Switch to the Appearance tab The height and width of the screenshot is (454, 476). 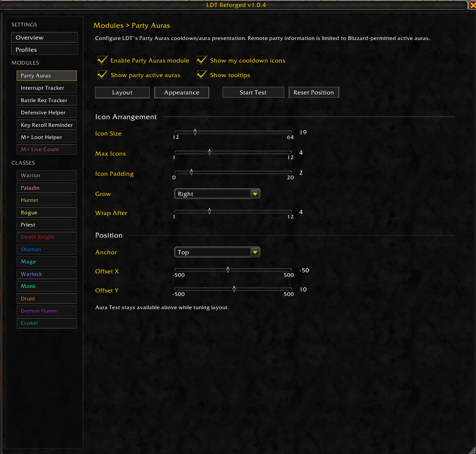pos(182,92)
